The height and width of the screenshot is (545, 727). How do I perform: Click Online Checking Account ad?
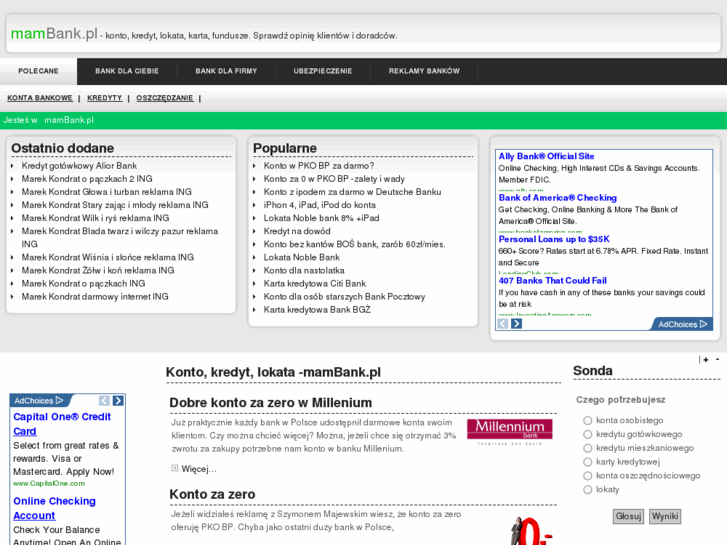(55, 508)
